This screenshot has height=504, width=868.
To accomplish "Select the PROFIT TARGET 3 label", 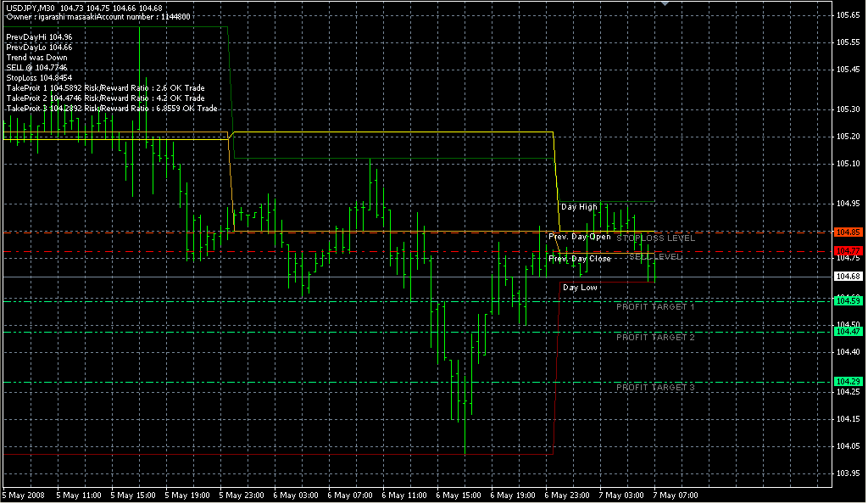I will click(655, 388).
